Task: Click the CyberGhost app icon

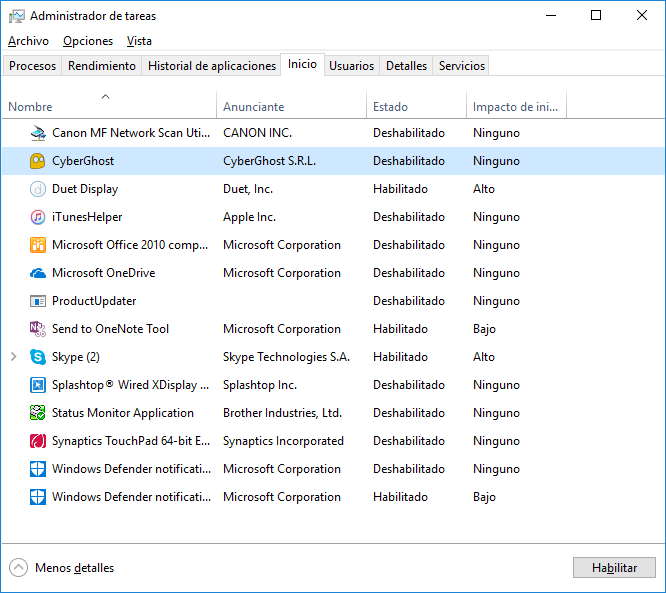Action: point(38,161)
